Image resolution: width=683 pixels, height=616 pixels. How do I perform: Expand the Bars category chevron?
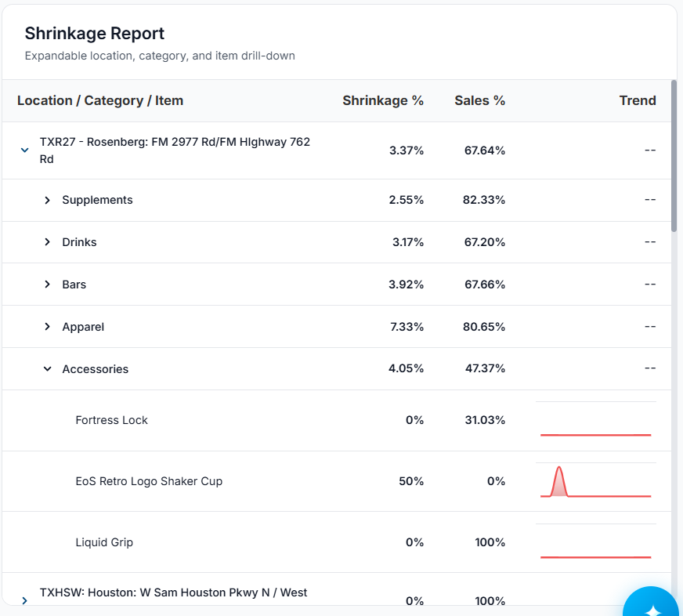[48, 284]
